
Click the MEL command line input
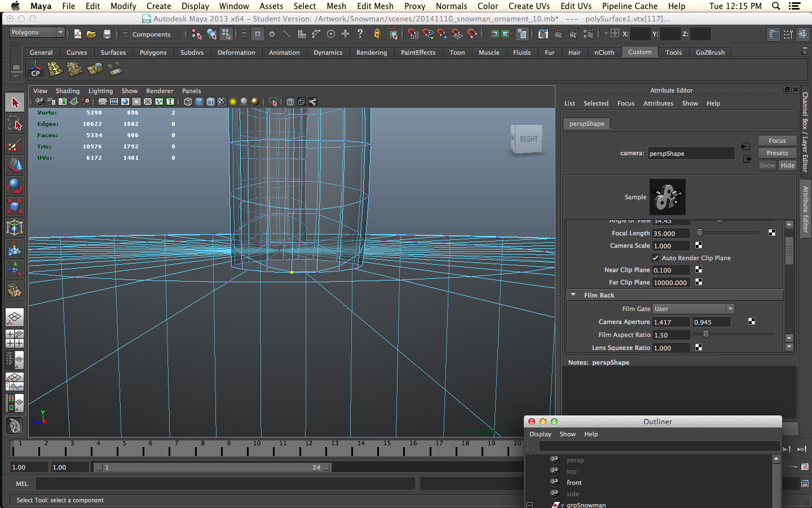click(226, 483)
